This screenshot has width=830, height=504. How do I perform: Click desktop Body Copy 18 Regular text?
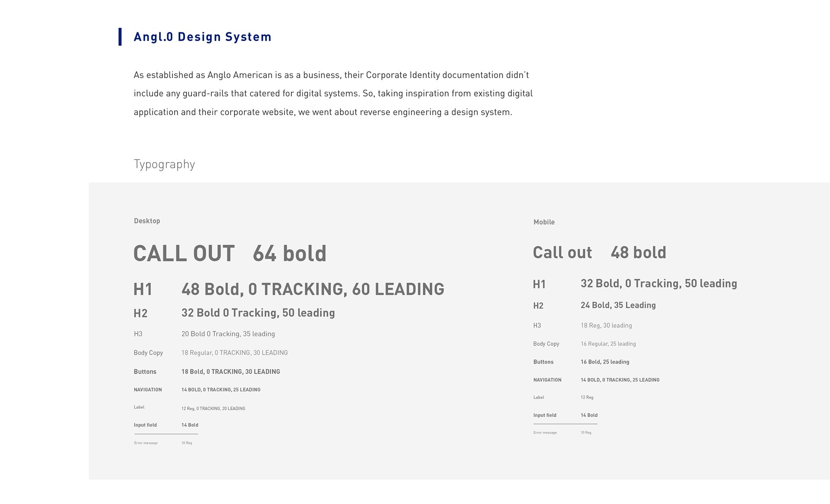[x=235, y=353]
